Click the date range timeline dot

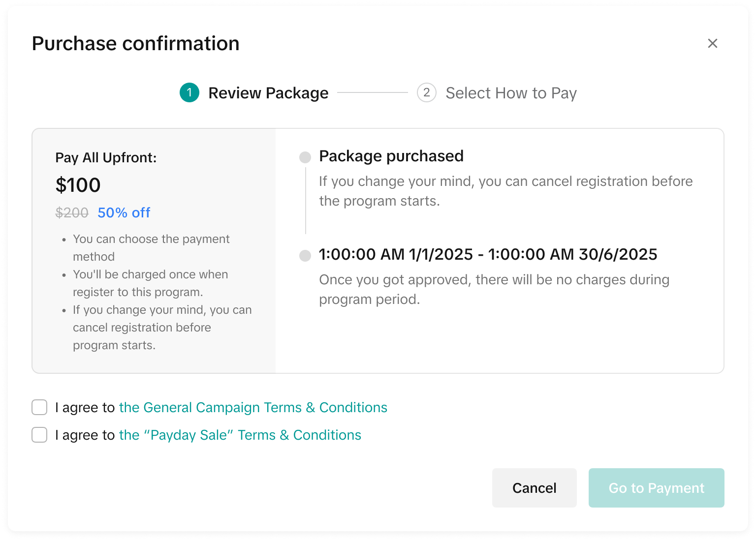(305, 256)
